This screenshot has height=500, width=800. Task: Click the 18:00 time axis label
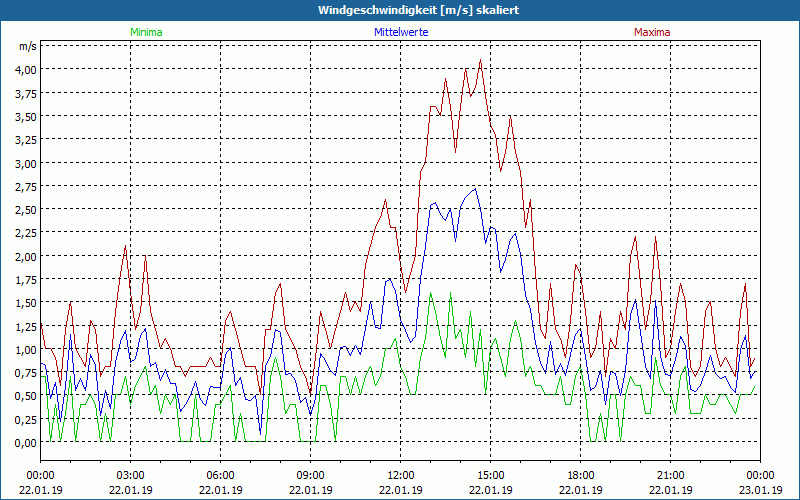(x=581, y=476)
